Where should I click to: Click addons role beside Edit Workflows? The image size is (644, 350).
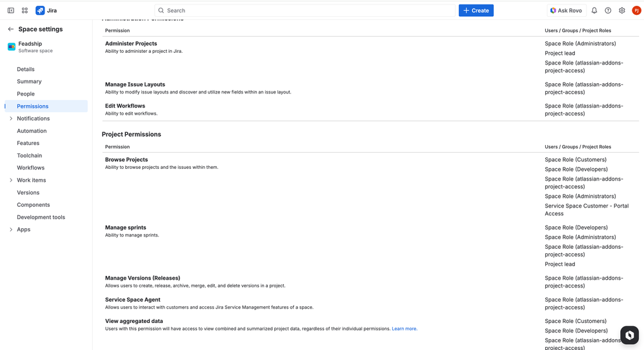pyautogui.click(x=583, y=110)
